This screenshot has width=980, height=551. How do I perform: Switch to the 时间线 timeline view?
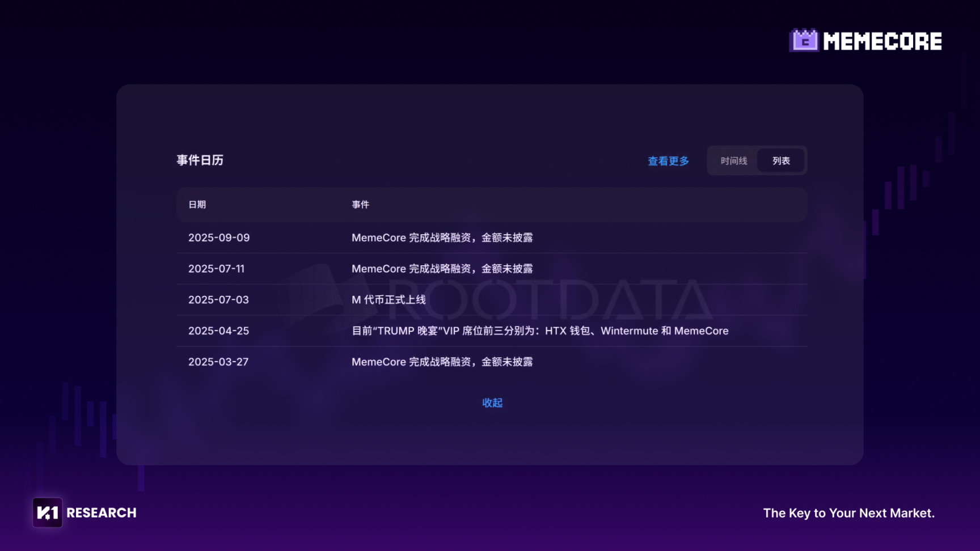[733, 161]
